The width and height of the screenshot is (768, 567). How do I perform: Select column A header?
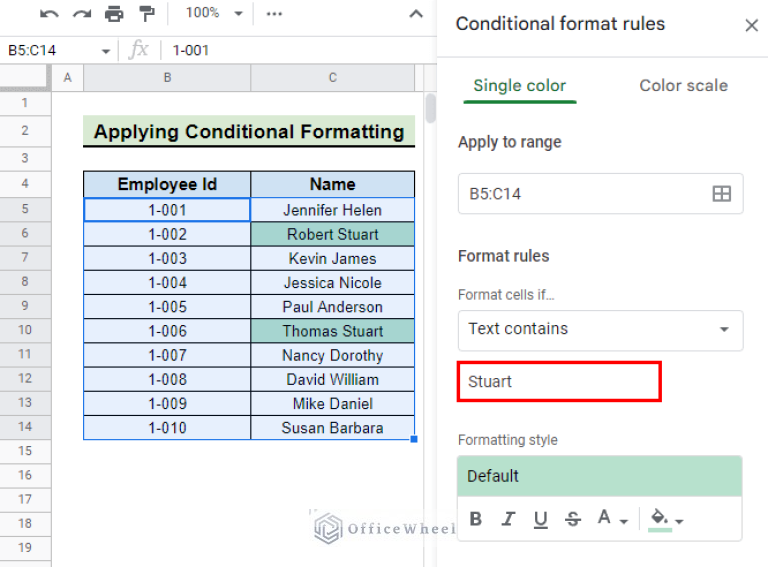click(68, 77)
